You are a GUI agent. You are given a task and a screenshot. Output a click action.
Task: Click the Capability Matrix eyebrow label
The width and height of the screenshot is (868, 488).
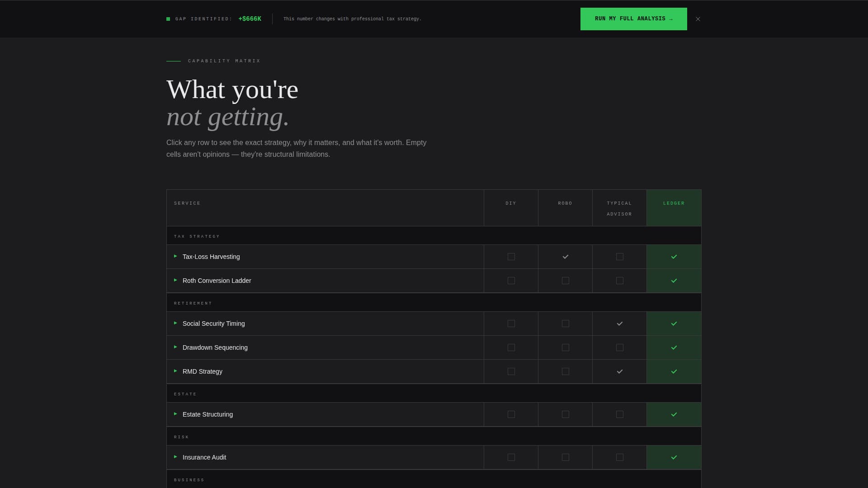point(224,61)
